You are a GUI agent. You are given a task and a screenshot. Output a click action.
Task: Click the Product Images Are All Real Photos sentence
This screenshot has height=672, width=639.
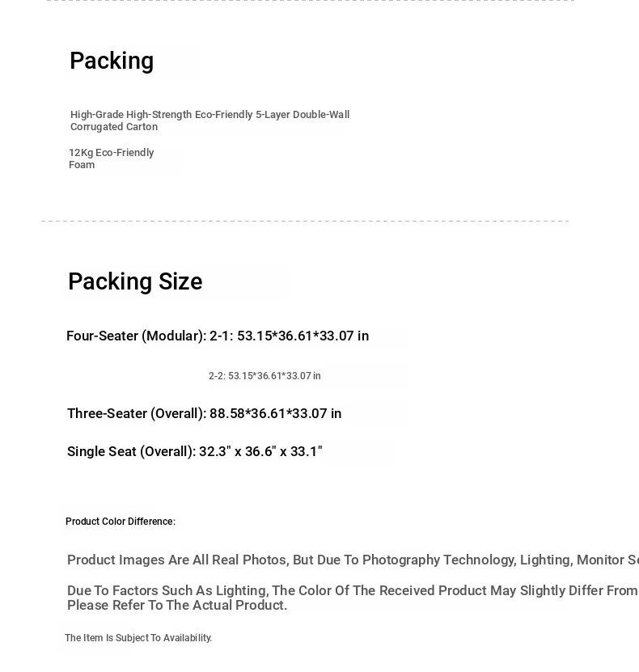(x=353, y=560)
